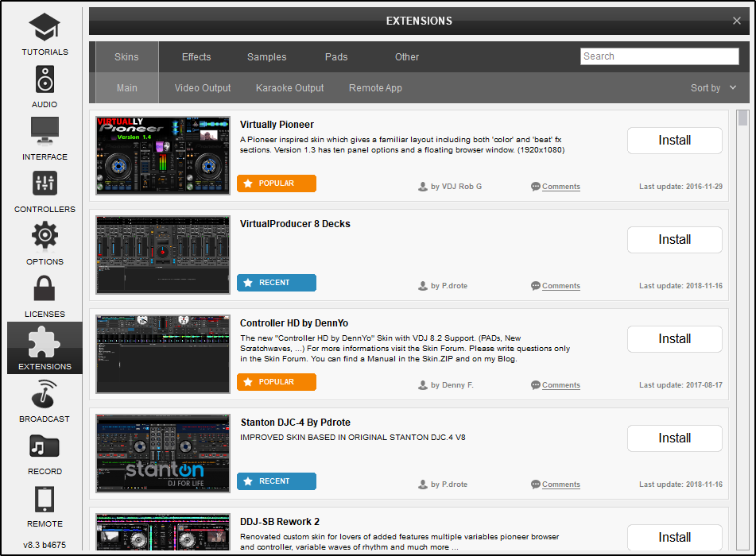Open the Controller HD by DennYo thumbnail
This screenshot has width=756, height=556.
163,354
